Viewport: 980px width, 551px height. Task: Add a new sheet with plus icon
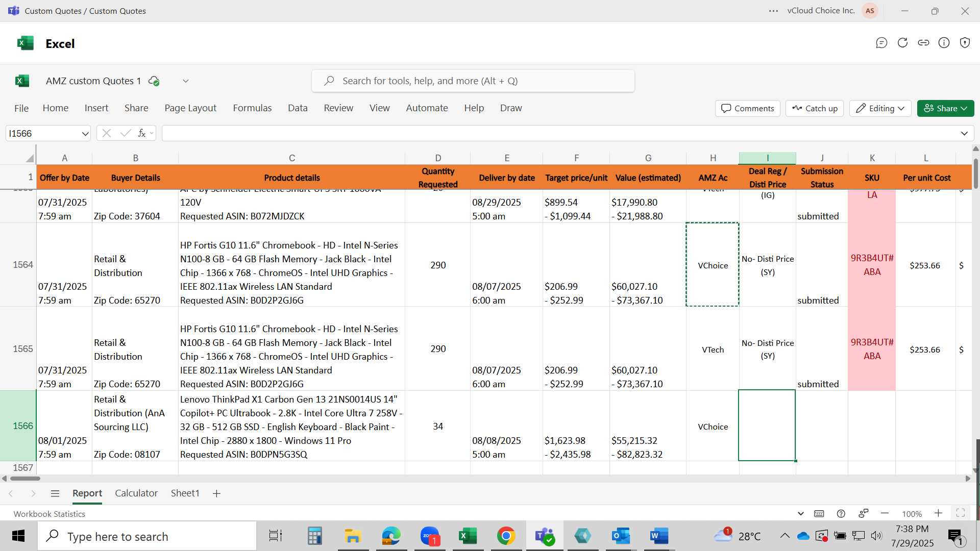[216, 493]
